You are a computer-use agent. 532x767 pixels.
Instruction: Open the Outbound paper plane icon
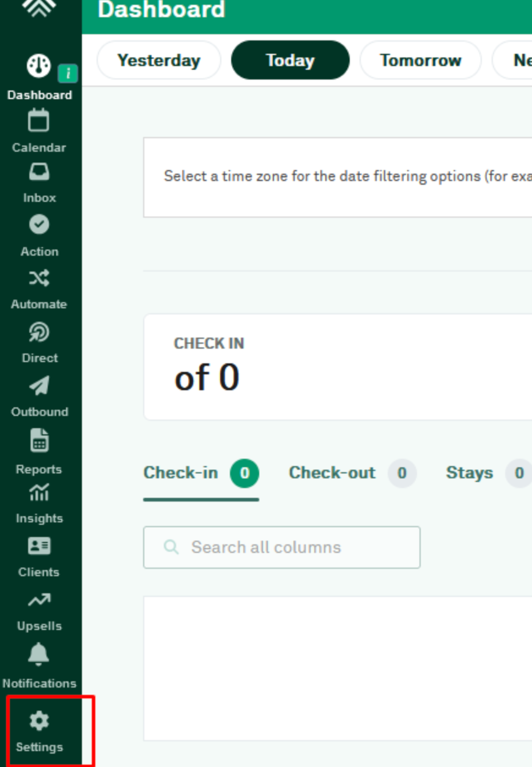click(39, 386)
